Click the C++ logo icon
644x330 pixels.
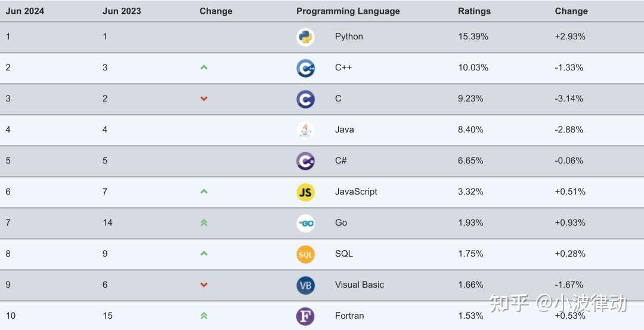[305, 68]
